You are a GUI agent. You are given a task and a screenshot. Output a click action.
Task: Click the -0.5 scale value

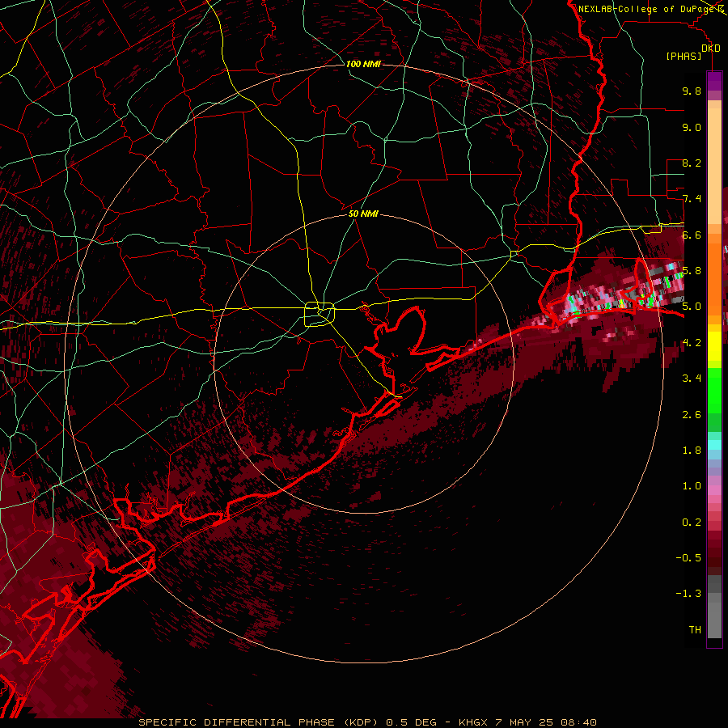(688, 558)
